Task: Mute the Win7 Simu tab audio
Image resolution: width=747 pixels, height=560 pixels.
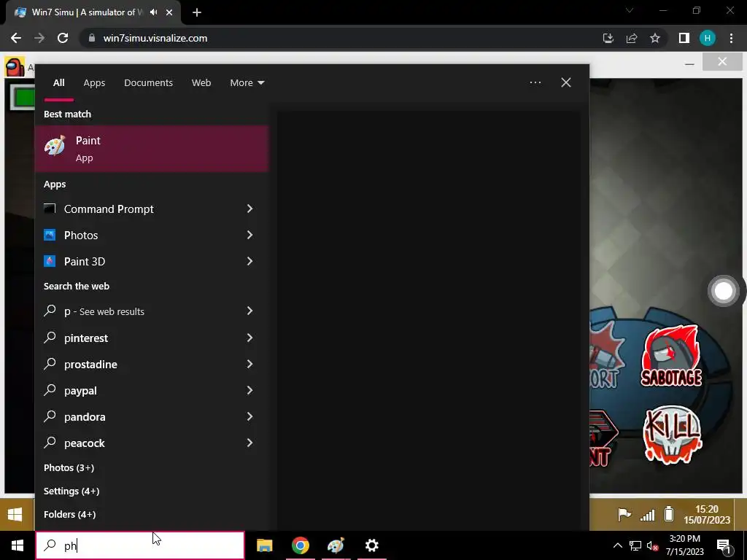Action: (153, 12)
